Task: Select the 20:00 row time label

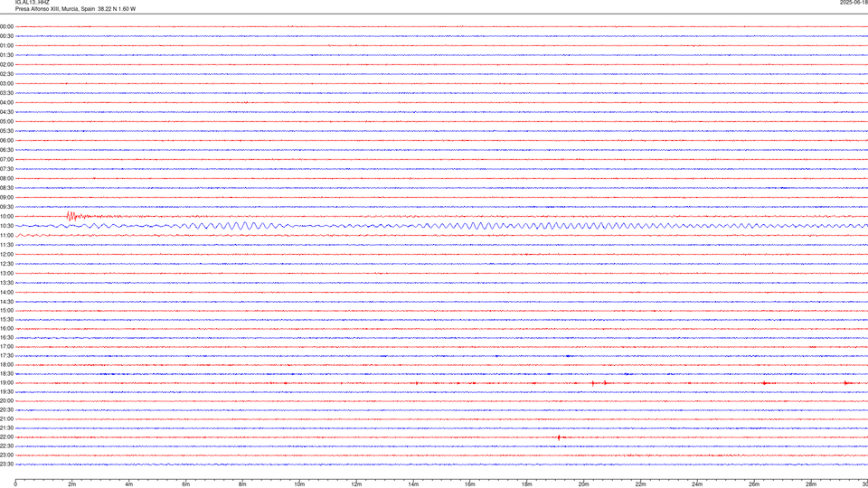Action: coord(6,401)
